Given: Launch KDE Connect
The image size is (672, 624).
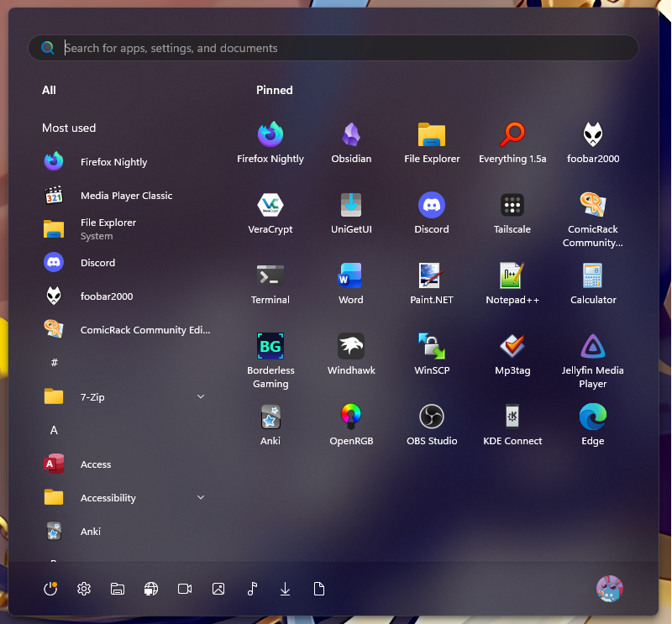Looking at the screenshot, I should (x=512, y=425).
